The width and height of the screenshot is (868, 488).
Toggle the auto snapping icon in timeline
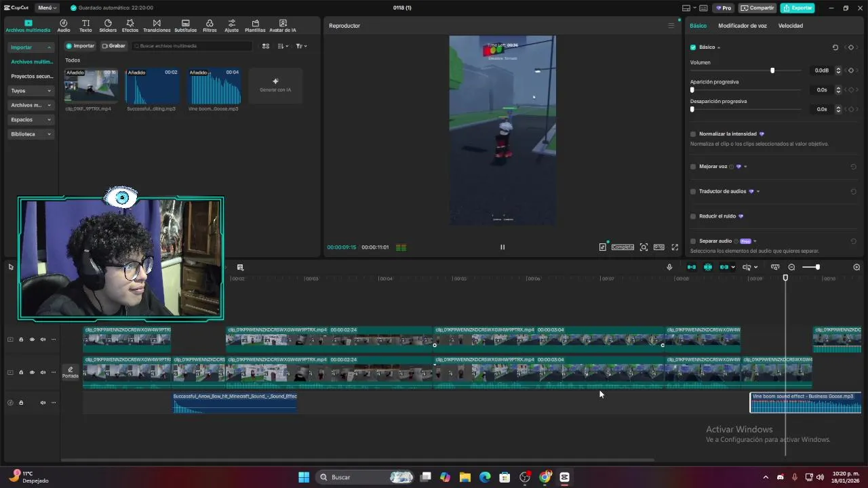coord(708,267)
